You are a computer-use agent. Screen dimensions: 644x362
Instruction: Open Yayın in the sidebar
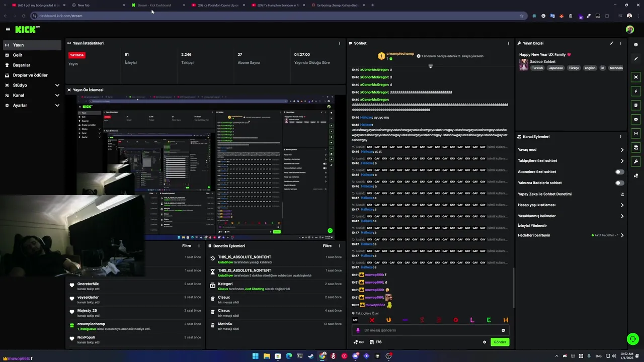point(32,45)
